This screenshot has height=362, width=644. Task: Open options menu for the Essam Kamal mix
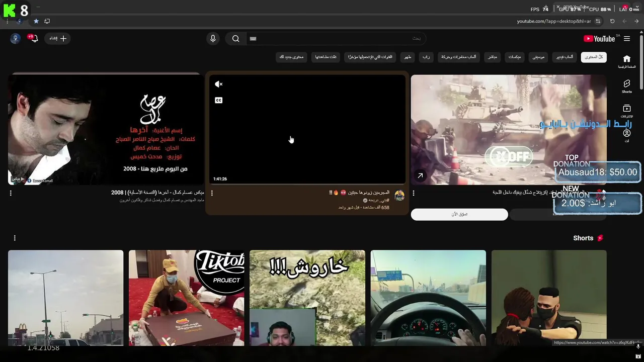click(x=11, y=193)
